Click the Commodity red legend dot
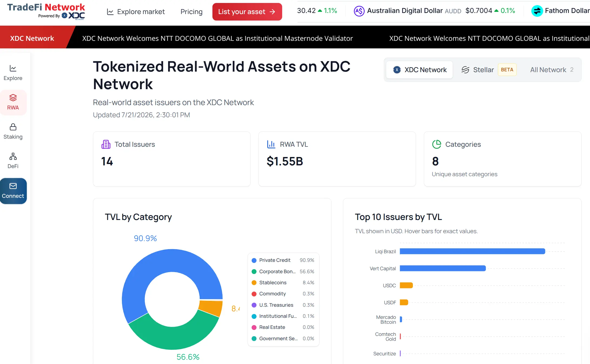The height and width of the screenshot is (364, 590). (x=254, y=294)
